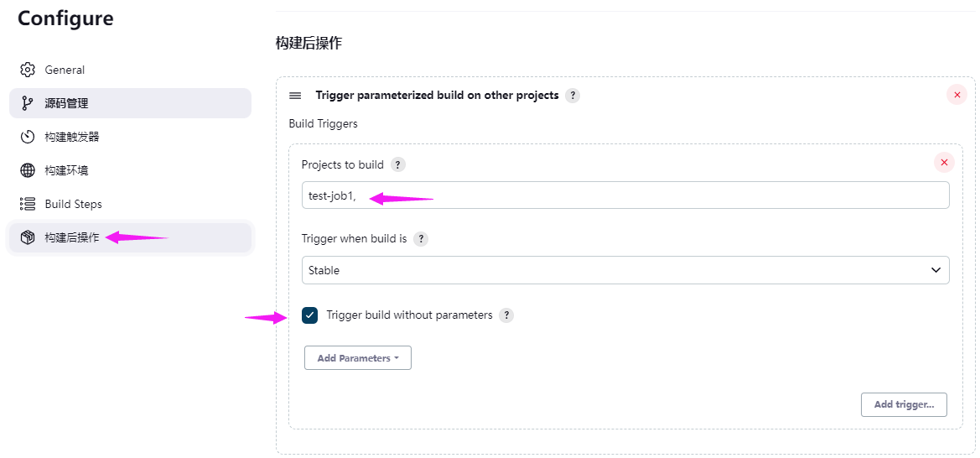
Task: Click the 构建触发器 clock icon
Action: pyautogui.click(x=28, y=137)
